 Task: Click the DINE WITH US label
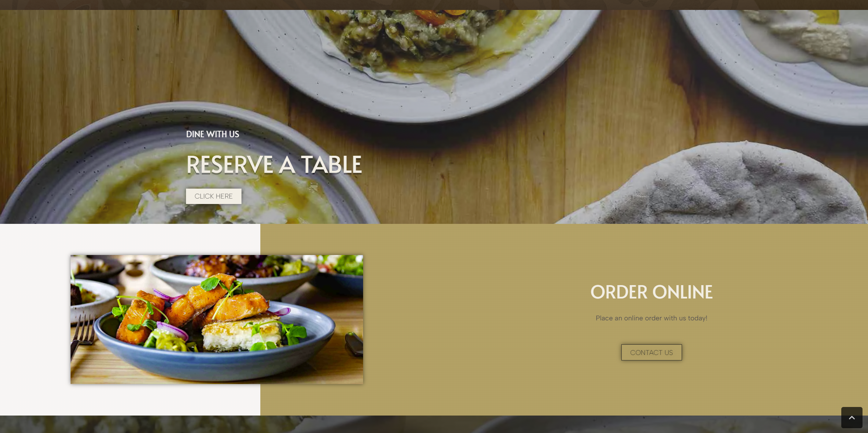[x=212, y=134]
